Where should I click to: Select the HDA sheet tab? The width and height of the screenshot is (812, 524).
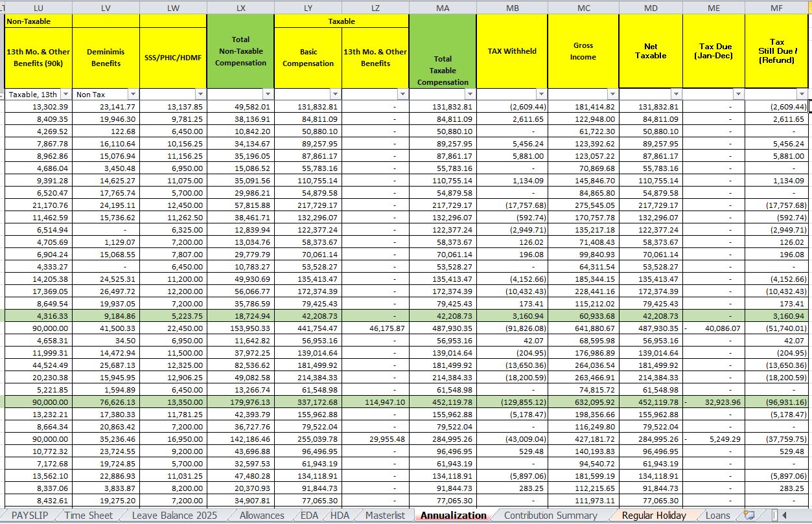tap(341, 516)
